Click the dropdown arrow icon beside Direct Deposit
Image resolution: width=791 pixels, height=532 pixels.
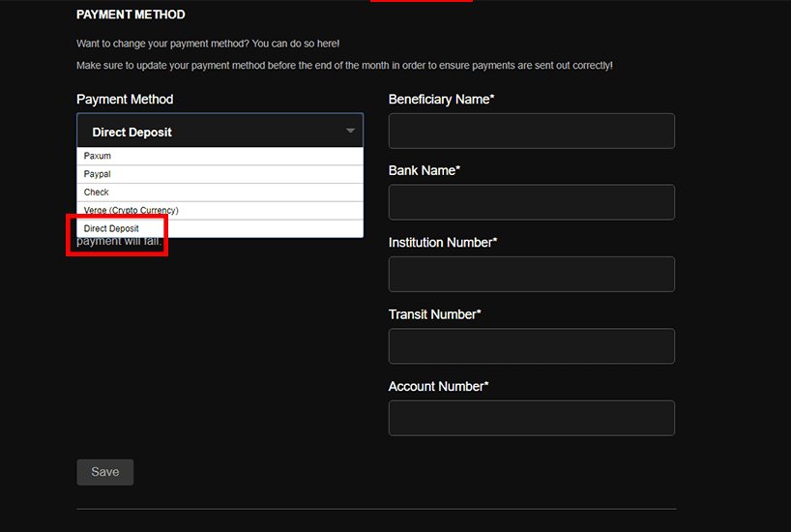(350, 131)
